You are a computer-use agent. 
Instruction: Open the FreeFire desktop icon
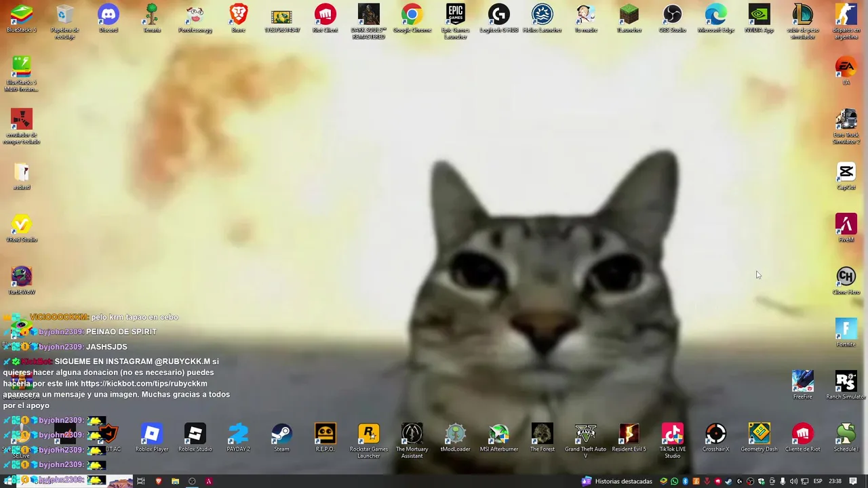803,385
